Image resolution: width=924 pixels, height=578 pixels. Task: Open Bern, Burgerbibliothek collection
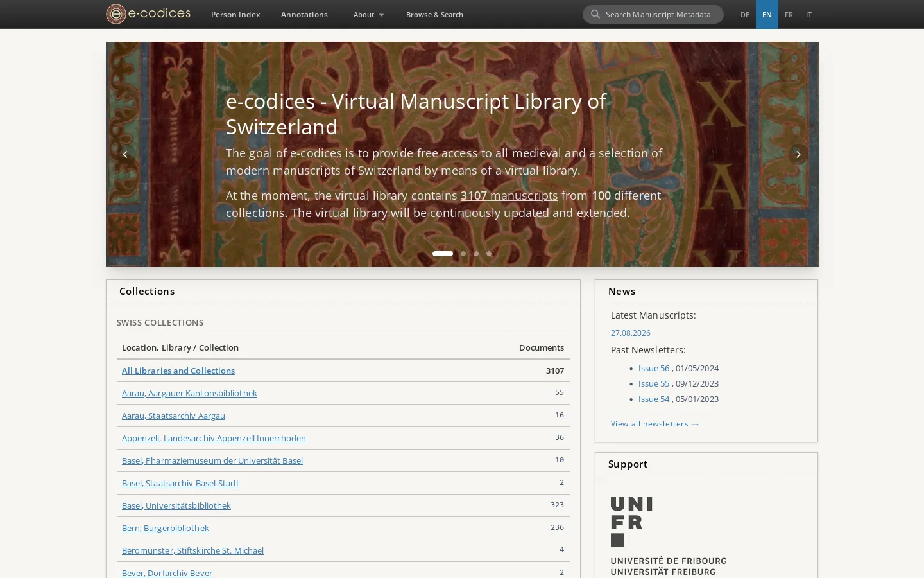click(x=166, y=528)
